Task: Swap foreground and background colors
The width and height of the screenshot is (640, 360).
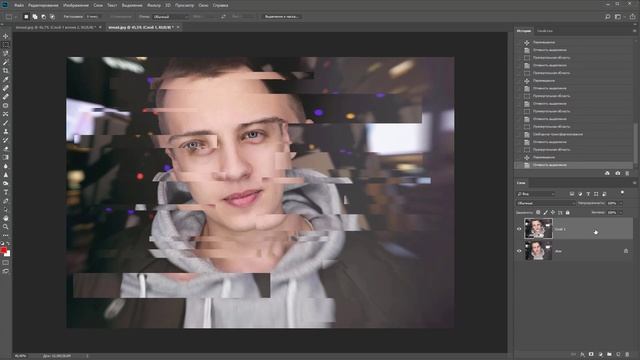Action: click(x=8, y=244)
